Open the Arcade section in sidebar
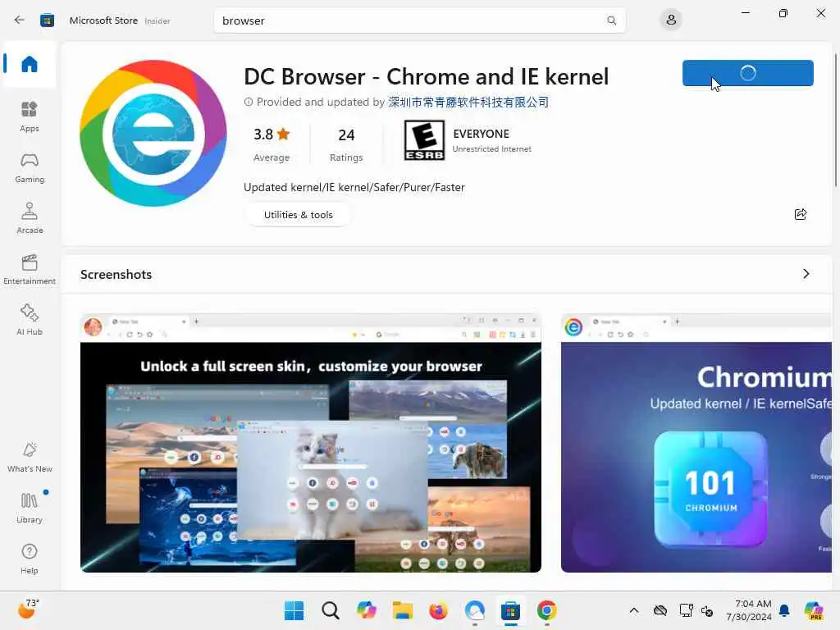Viewport: 840px width, 630px height. (x=29, y=218)
